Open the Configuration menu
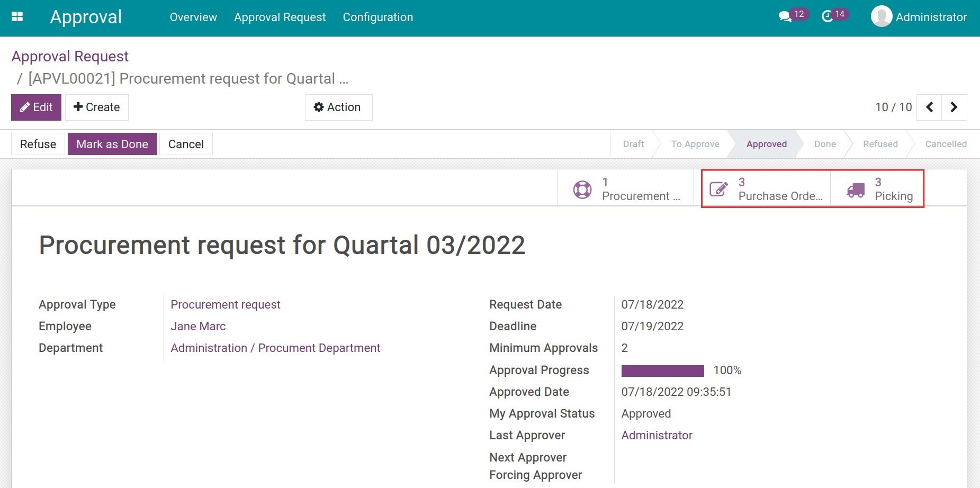This screenshot has width=980, height=488. point(377,17)
